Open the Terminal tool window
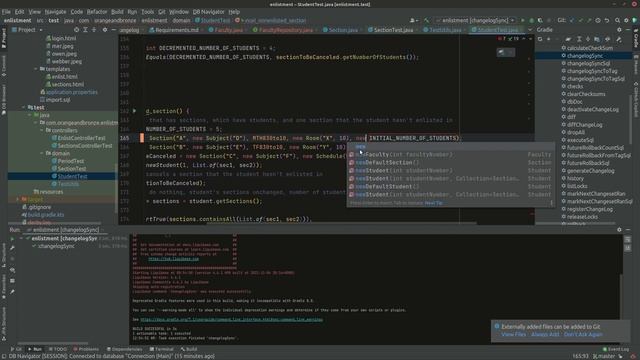This screenshot has width=640, height=360. pyautogui.click(x=162, y=349)
